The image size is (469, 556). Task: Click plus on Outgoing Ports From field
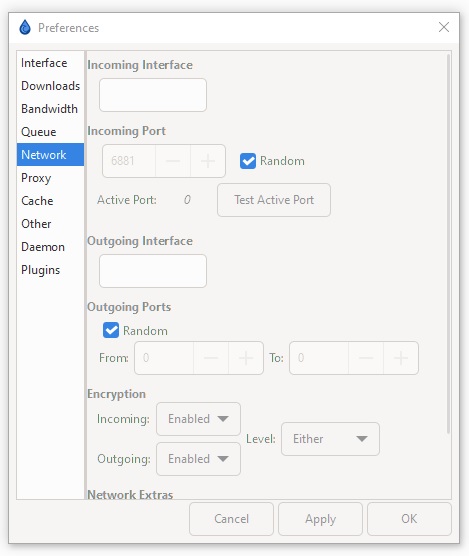point(246,358)
